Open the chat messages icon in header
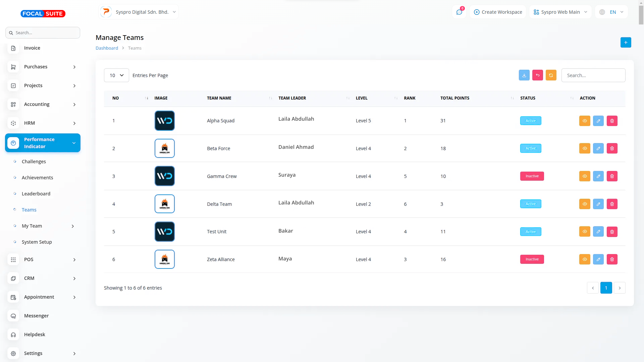This screenshot has height=362, width=644. point(459,12)
